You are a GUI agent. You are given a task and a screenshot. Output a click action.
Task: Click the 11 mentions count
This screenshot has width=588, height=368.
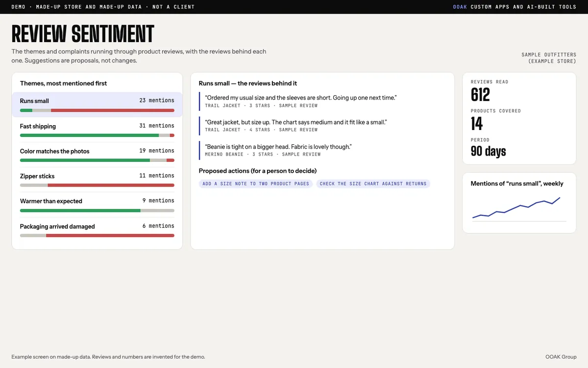(157, 176)
